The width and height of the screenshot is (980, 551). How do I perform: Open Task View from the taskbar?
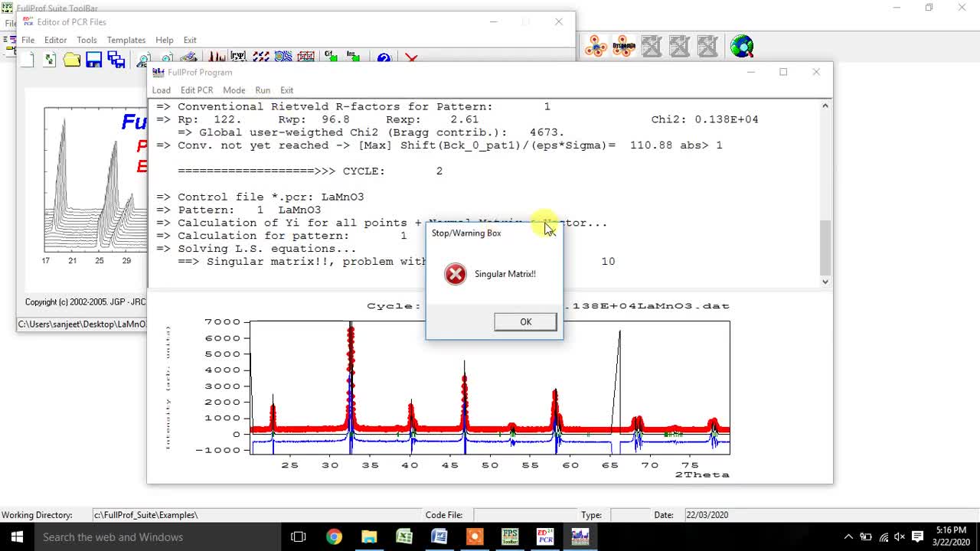299,537
